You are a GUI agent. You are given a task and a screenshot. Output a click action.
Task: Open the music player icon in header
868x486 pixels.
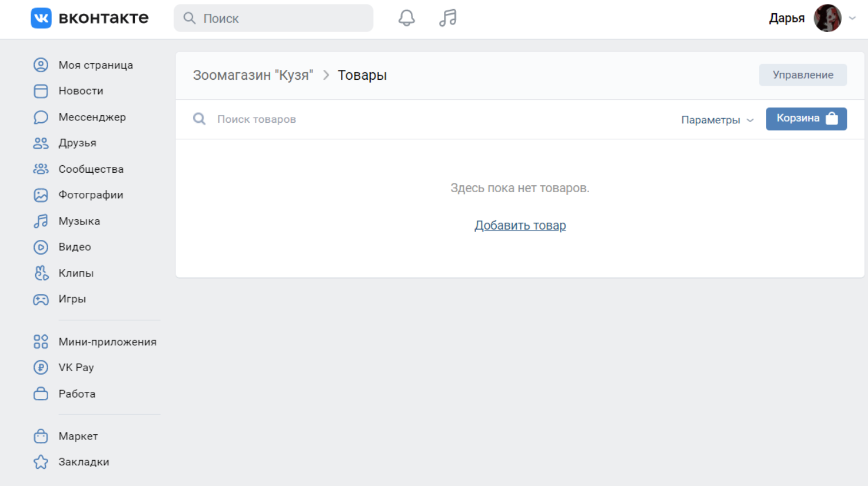tap(447, 18)
